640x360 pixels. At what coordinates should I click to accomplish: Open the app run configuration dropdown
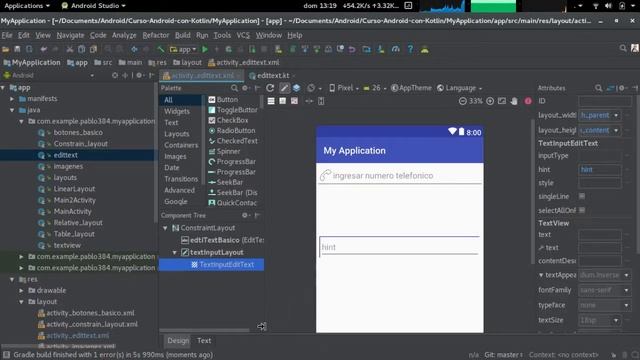coord(183,49)
